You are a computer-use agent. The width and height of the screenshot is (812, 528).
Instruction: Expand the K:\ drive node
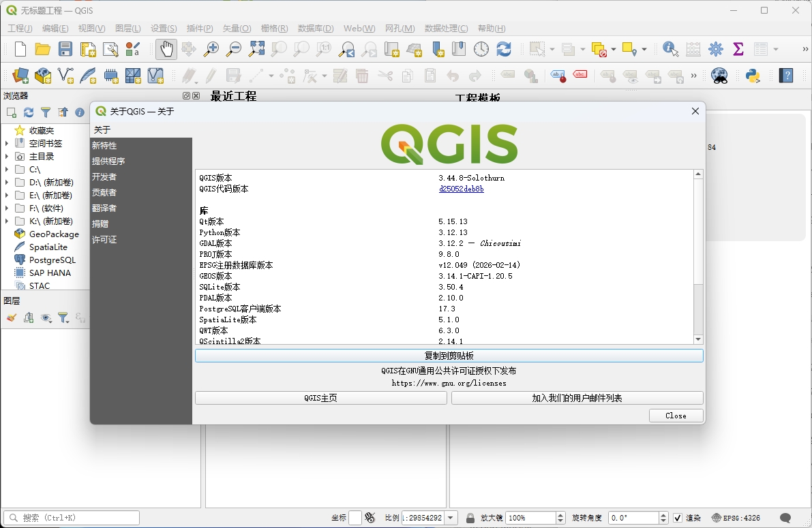coord(7,221)
